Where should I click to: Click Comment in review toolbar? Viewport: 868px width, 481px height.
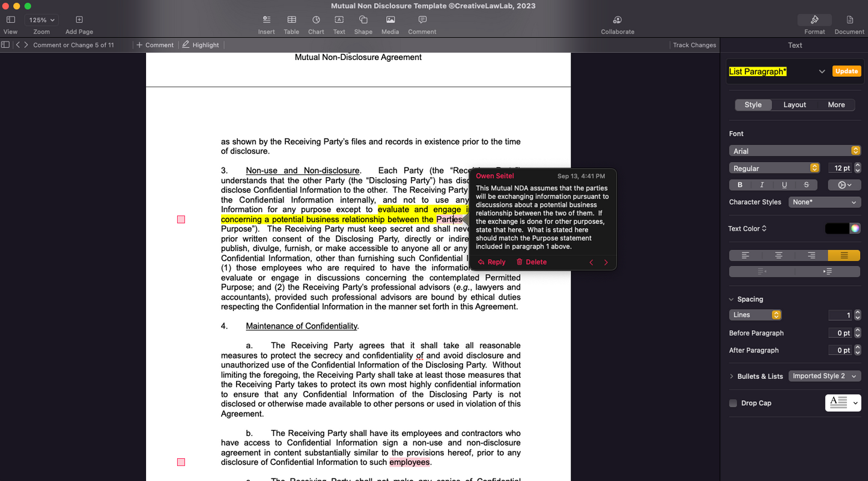[155, 45]
